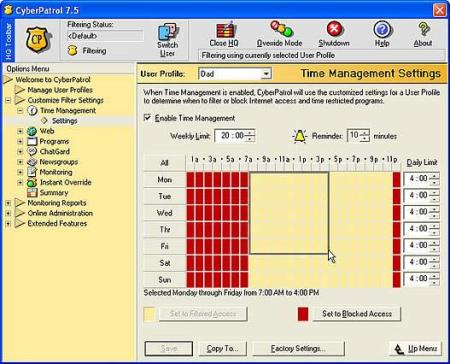Select Settings under Time Management
The image size is (450, 364).
point(65,121)
